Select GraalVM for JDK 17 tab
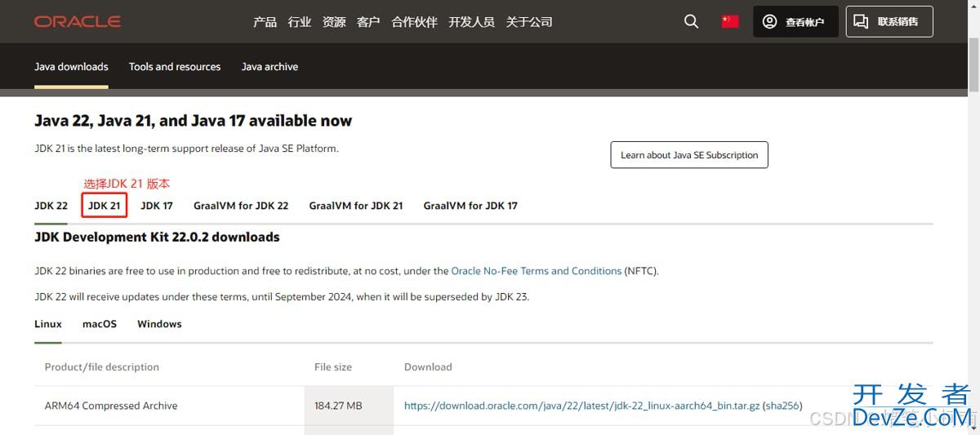Viewport: 980px width, 435px height. point(470,206)
